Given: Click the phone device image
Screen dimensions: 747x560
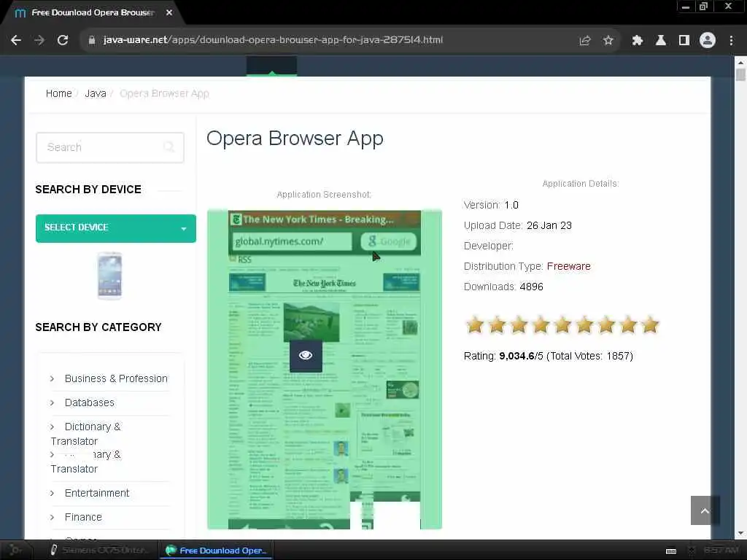Looking at the screenshot, I should [109, 276].
